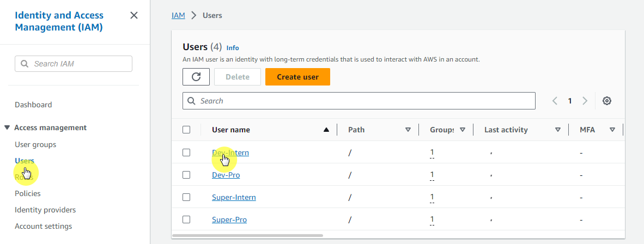Click the Create user button
Screen dimensions: 644x244
[x=298, y=77]
